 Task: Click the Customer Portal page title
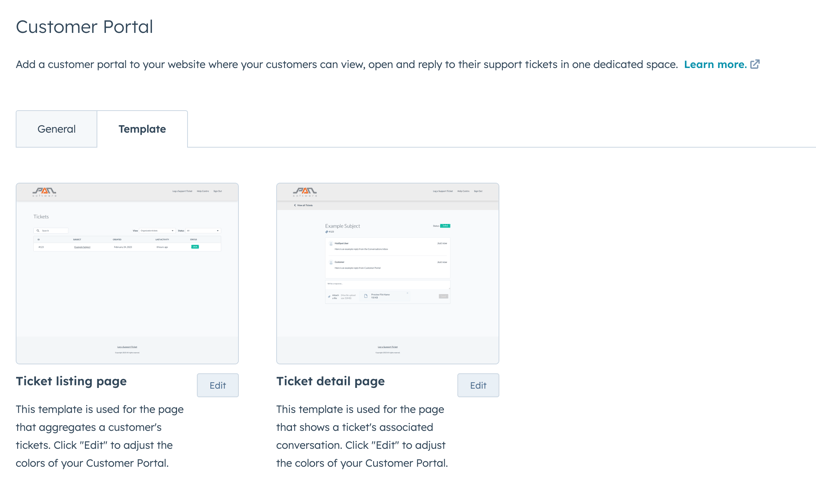tap(84, 27)
